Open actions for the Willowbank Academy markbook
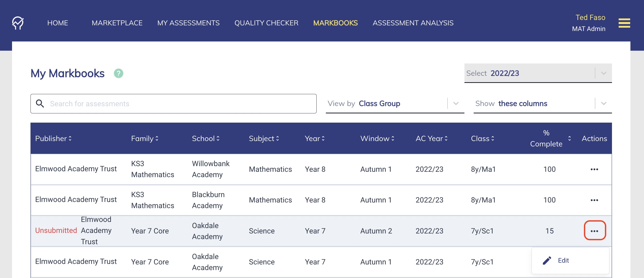 (x=594, y=169)
